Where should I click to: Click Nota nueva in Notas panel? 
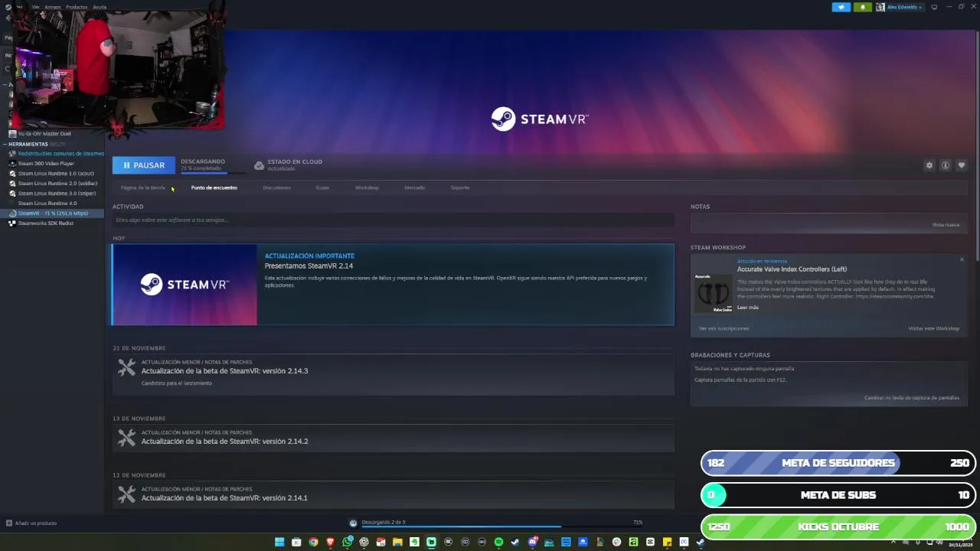946,225
